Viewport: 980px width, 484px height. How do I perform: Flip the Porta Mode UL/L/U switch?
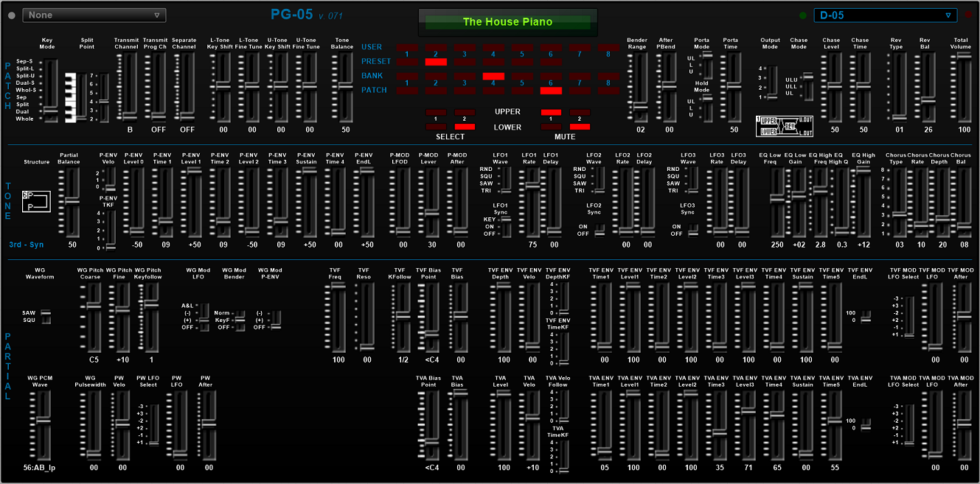coord(706,64)
